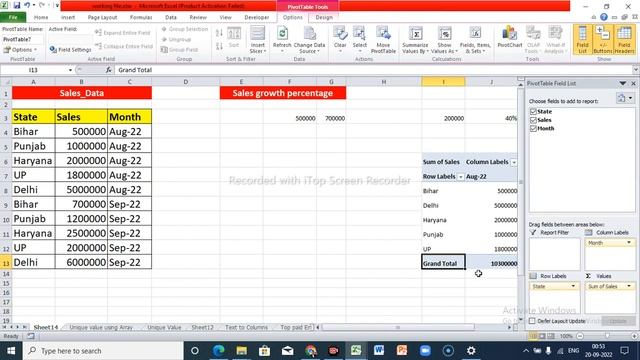This screenshot has width=640, height=360.
Task: Select the Sales growth percentage header
Action: (x=282, y=93)
